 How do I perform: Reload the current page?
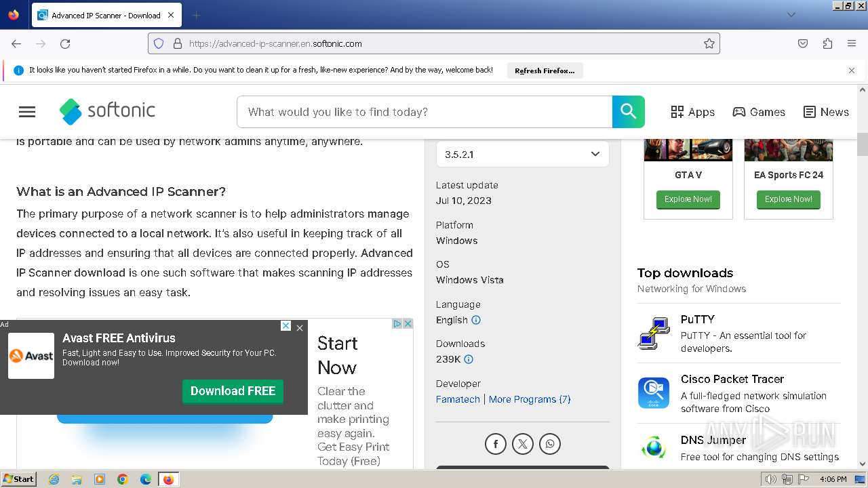click(x=65, y=43)
